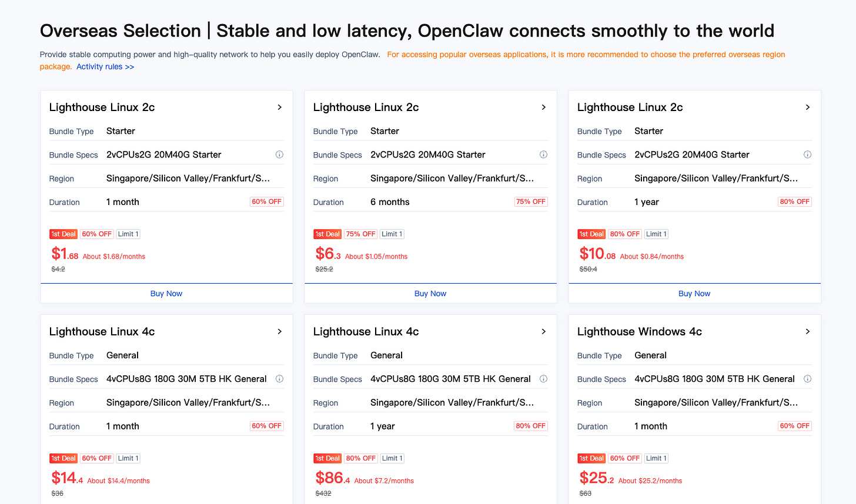Click the Limit 1 tag on $86.4 card
This screenshot has height=504, width=856.
pyautogui.click(x=392, y=458)
